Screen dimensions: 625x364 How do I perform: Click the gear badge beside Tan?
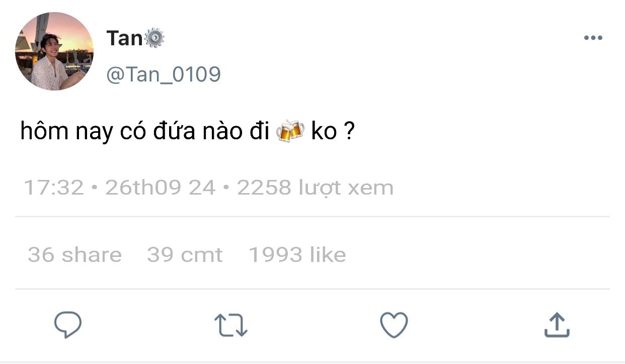tap(154, 38)
